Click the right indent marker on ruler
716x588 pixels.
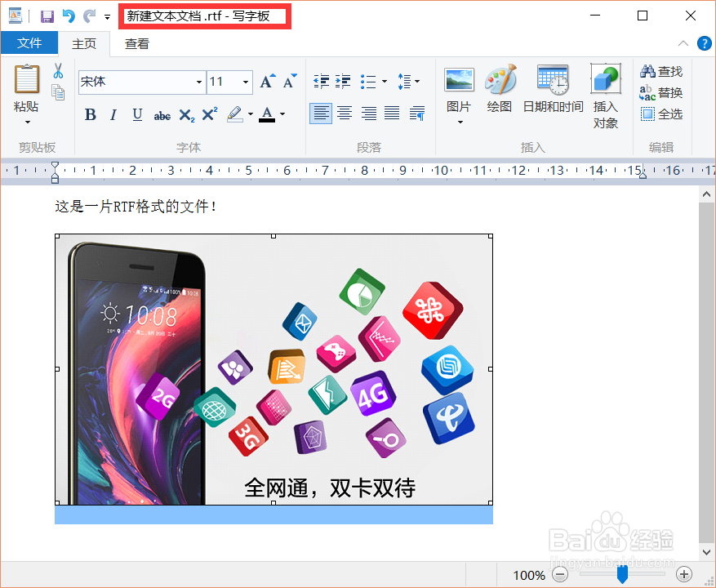643,174
